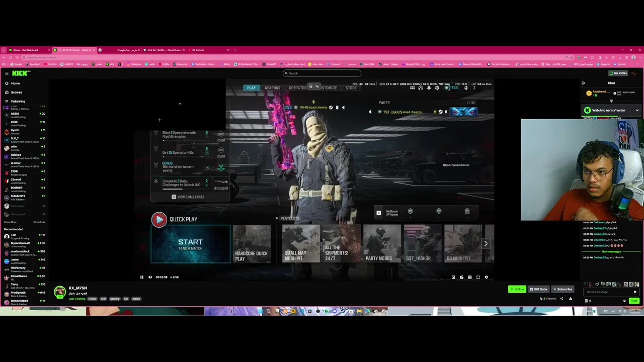Click the KICK logo

coord(21,73)
